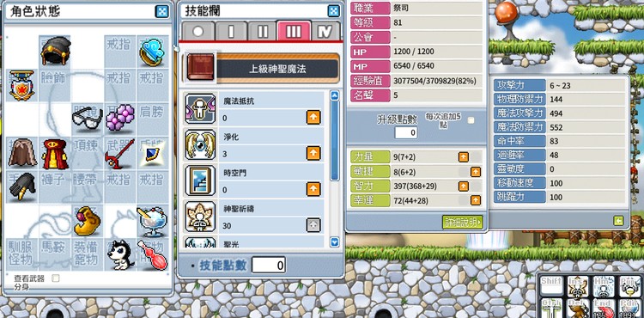Toggle the 查看武器分身 checkbox
This screenshot has width=644, height=318.
click(56, 278)
